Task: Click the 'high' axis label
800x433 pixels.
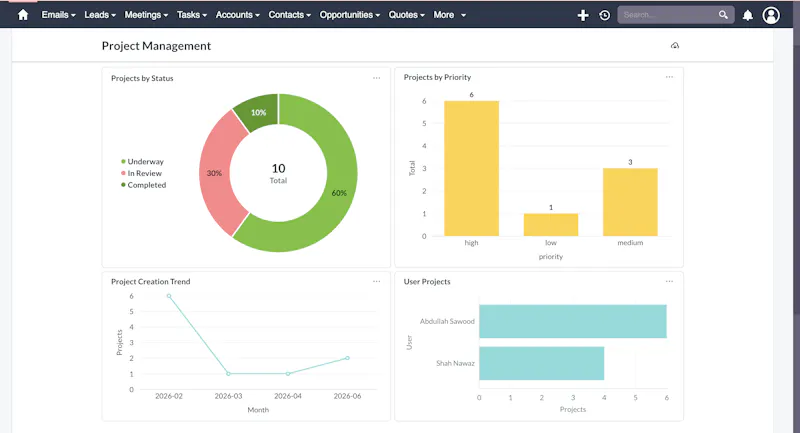Action: pos(471,243)
